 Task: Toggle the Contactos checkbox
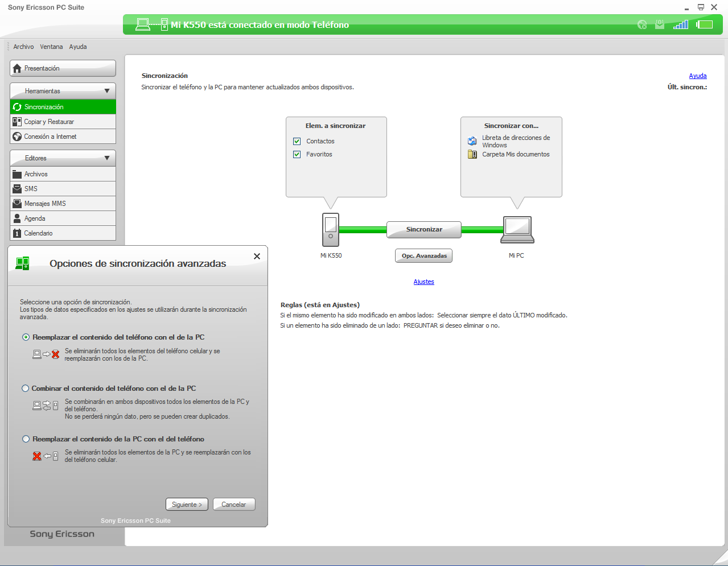297,141
